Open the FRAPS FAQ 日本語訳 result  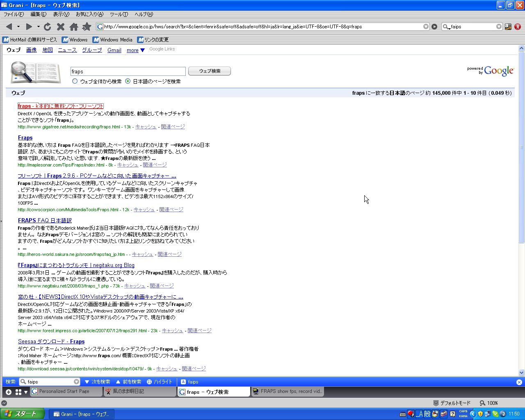click(45, 220)
